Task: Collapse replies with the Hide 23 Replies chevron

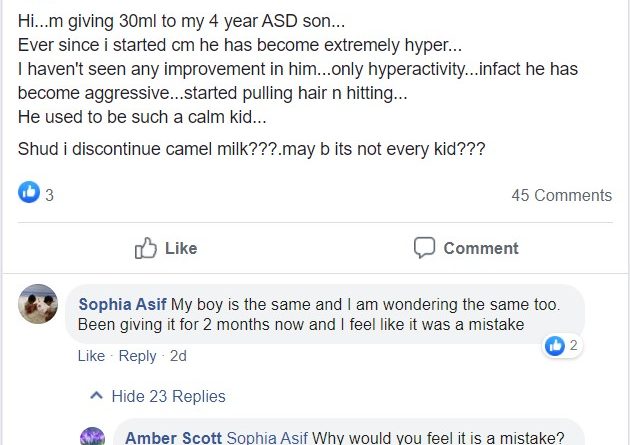Action: 97,396
